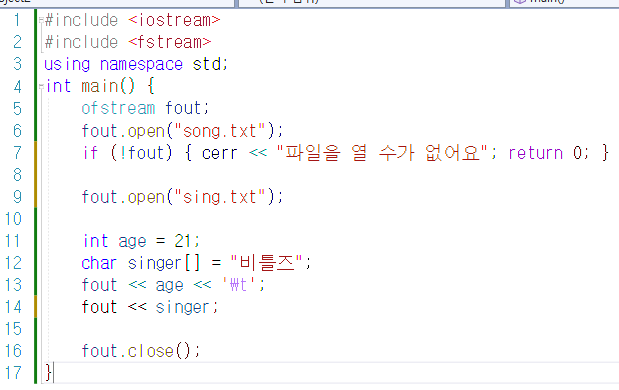Click the int keyword before main()
This screenshot has width=619, height=390.
tap(58, 86)
